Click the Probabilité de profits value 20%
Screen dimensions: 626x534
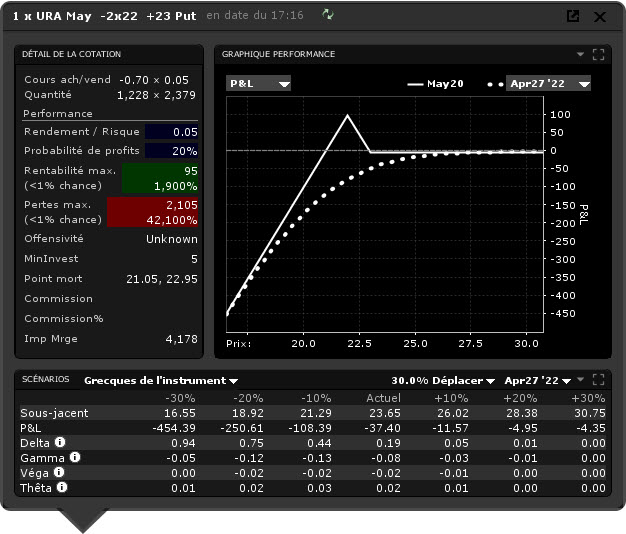pyautogui.click(x=184, y=151)
